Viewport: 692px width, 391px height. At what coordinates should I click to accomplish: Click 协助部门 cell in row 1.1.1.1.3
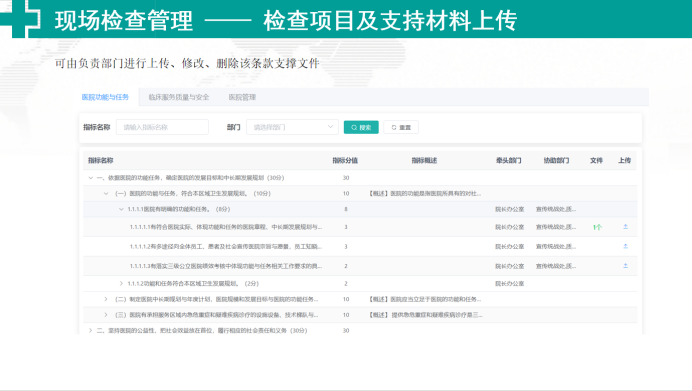[x=556, y=266]
